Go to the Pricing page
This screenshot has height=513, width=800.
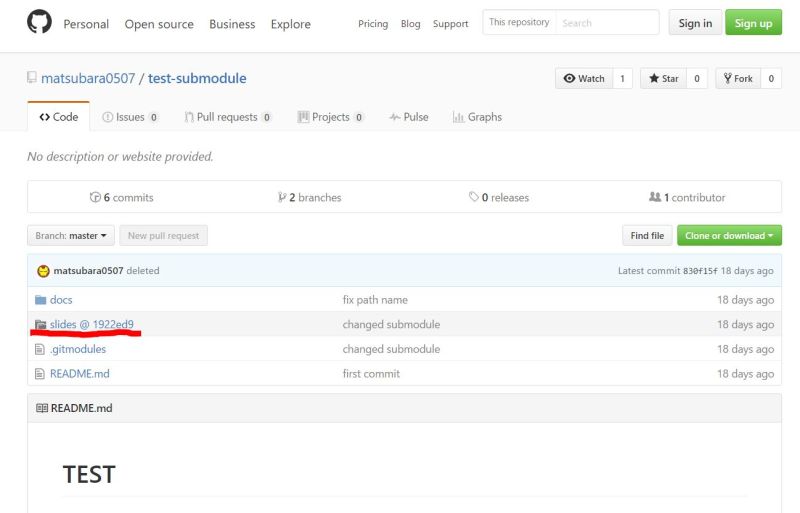pyautogui.click(x=373, y=23)
